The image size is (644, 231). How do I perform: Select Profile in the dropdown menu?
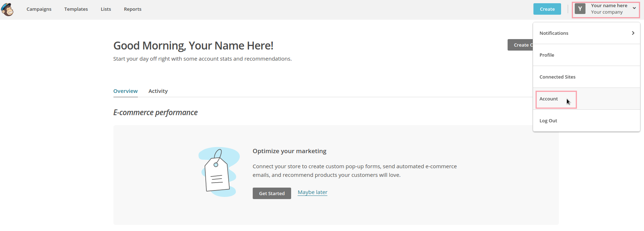(x=587, y=55)
